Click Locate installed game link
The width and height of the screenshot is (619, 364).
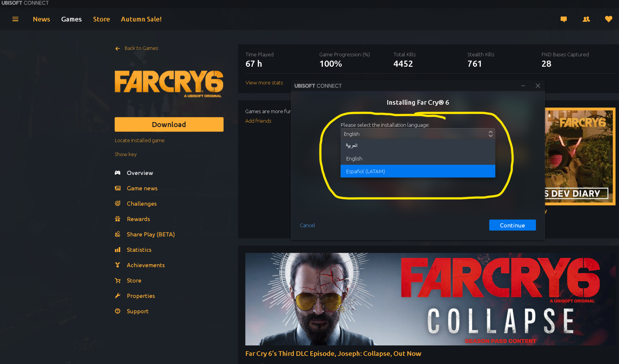tap(140, 140)
